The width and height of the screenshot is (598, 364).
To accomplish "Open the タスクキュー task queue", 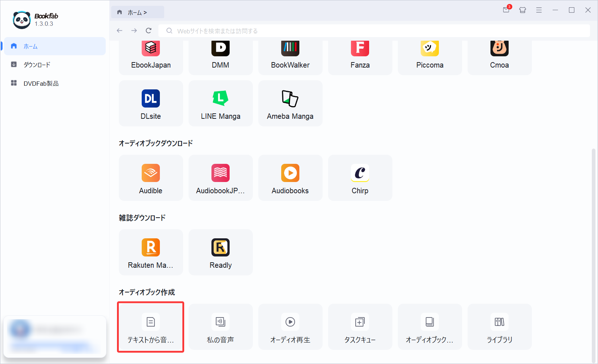I will [360, 327].
